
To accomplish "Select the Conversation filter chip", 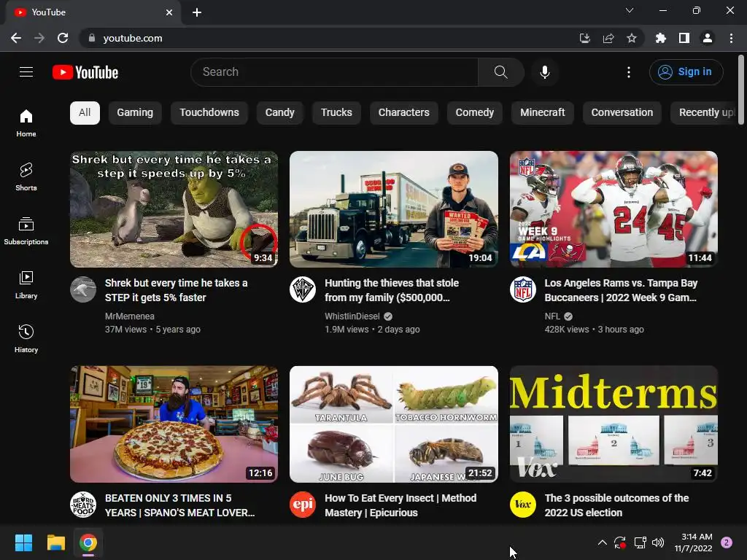I will (622, 112).
